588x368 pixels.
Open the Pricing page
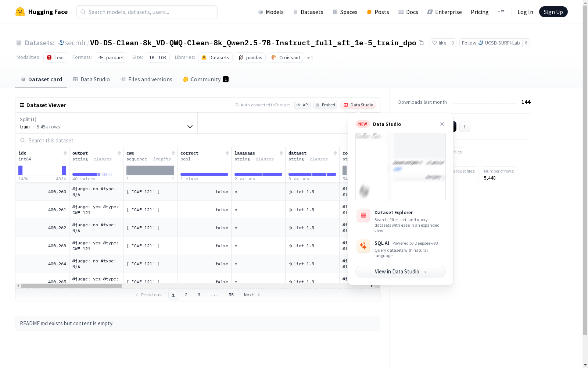click(x=480, y=12)
